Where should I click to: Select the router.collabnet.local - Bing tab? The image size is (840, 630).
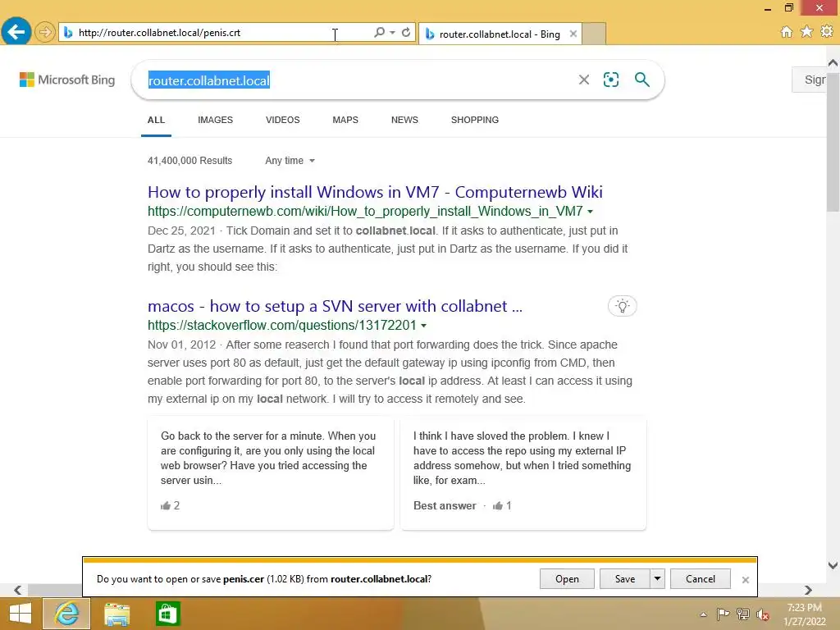500,34
